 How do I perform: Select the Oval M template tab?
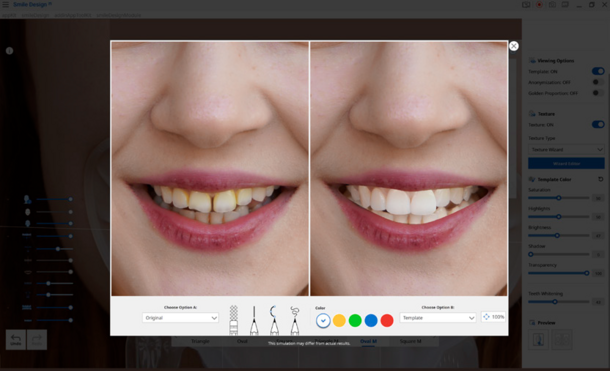click(368, 341)
